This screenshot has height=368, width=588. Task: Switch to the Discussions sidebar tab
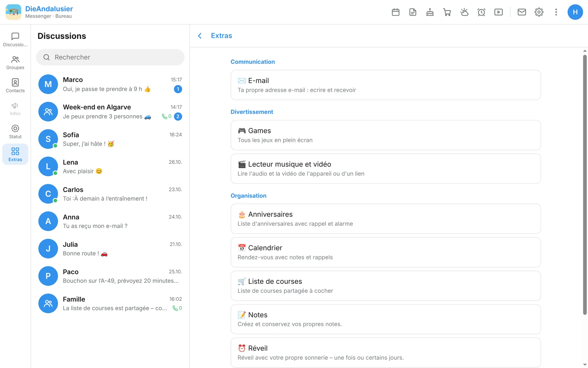[15, 40]
